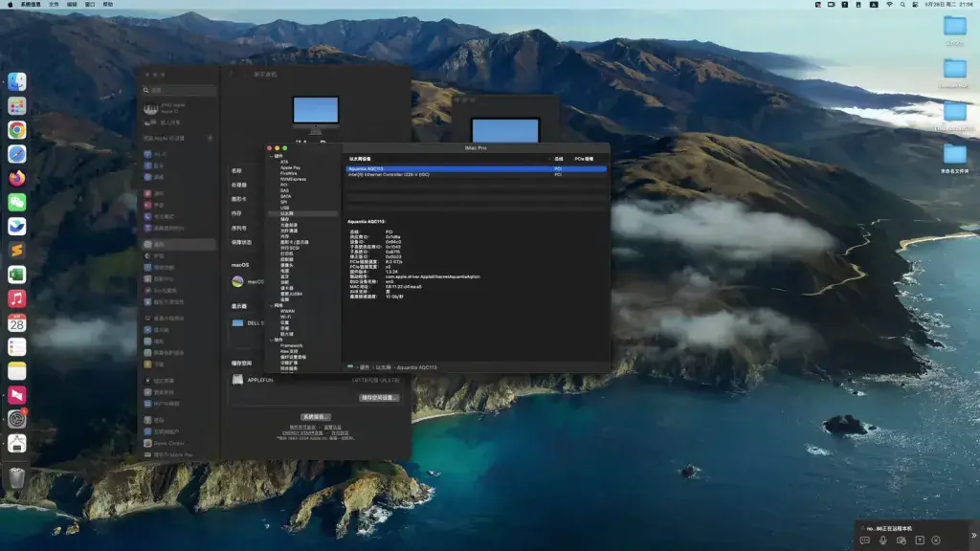Open the 文件 menu in the menu bar
The width and height of the screenshot is (980, 551).
tap(54, 5)
